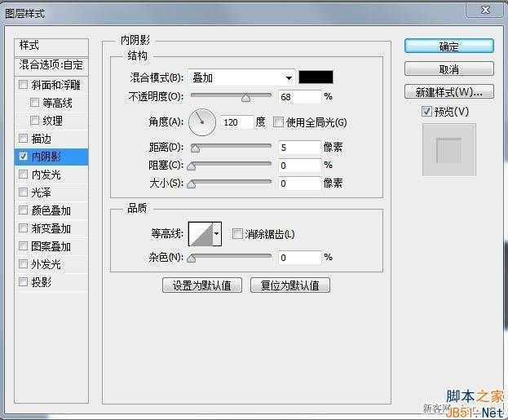This screenshot has width=508, height=420.
Task: Open the 混合模式 dropdown showing 叠加
Action: pos(241,77)
